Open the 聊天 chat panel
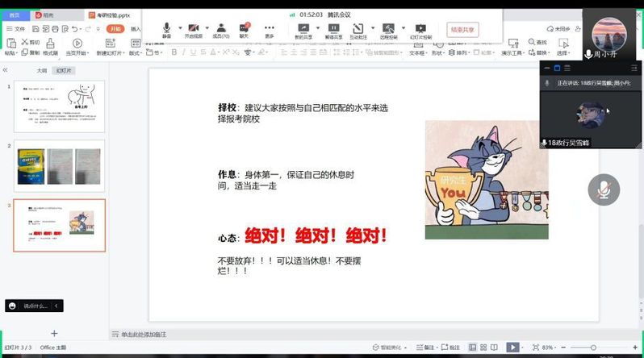This screenshot has width=644, height=358. (x=245, y=30)
